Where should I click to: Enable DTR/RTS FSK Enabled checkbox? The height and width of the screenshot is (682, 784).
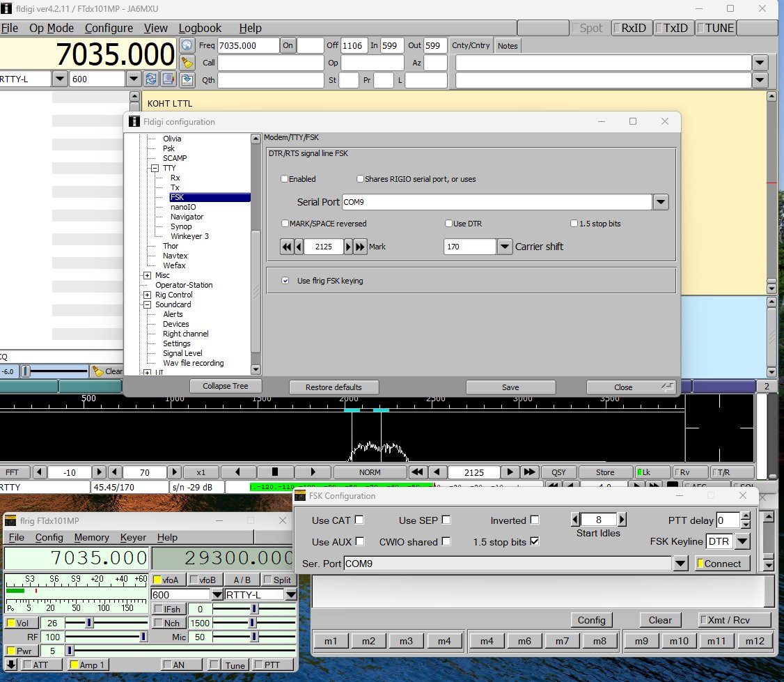click(x=285, y=178)
